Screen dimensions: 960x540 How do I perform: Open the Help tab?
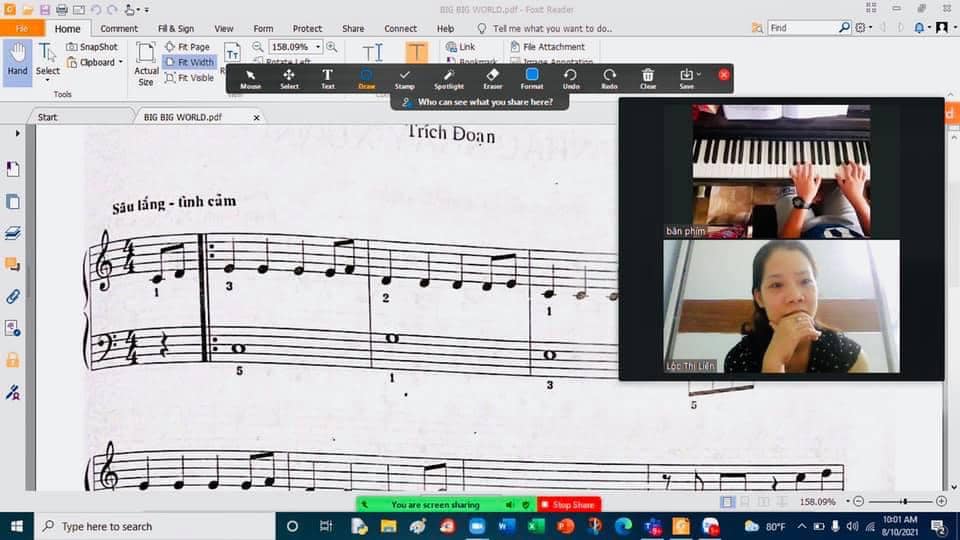tap(445, 28)
